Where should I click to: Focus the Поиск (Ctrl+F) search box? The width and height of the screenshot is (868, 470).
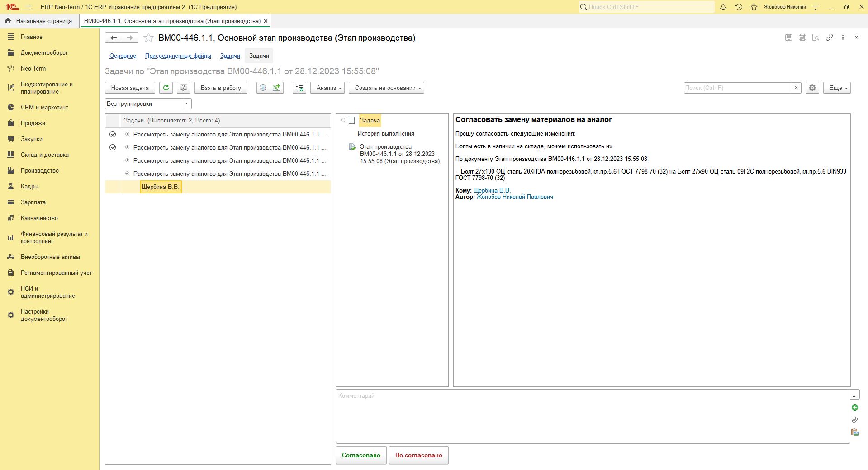coord(738,88)
